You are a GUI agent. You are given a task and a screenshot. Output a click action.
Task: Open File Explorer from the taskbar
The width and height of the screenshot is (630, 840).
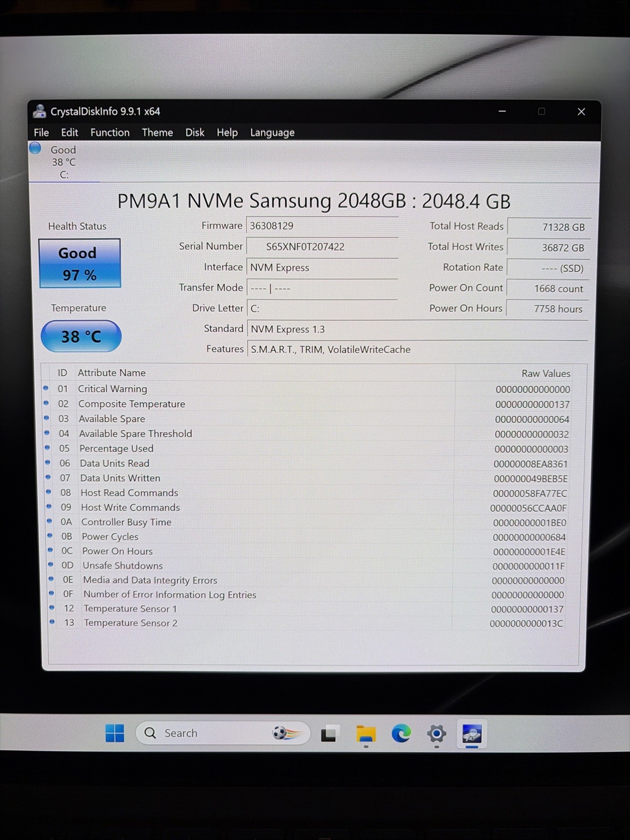pyautogui.click(x=366, y=733)
